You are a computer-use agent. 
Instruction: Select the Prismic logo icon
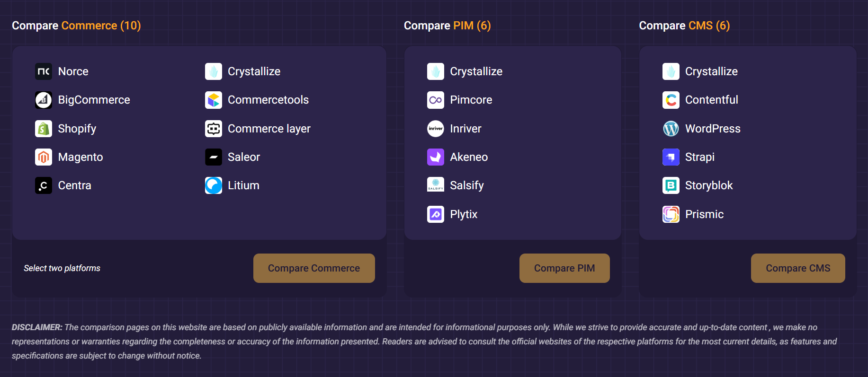pyautogui.click(x=671, y=214)
